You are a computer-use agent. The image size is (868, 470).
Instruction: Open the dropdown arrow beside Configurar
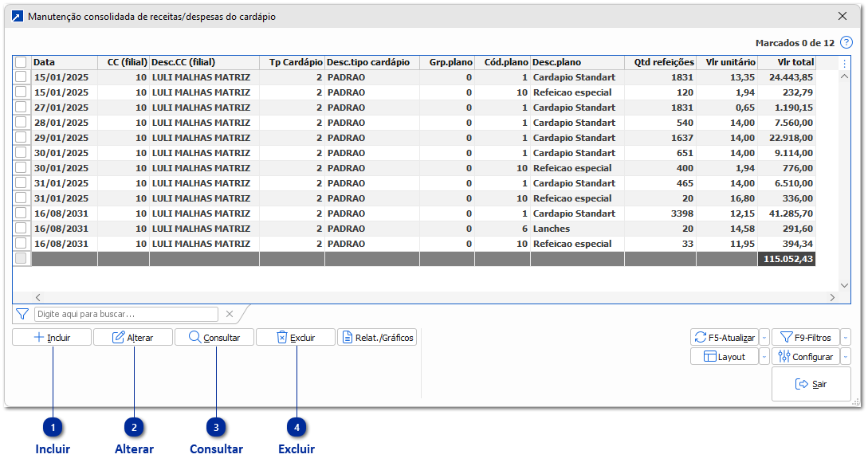point(846,357)
